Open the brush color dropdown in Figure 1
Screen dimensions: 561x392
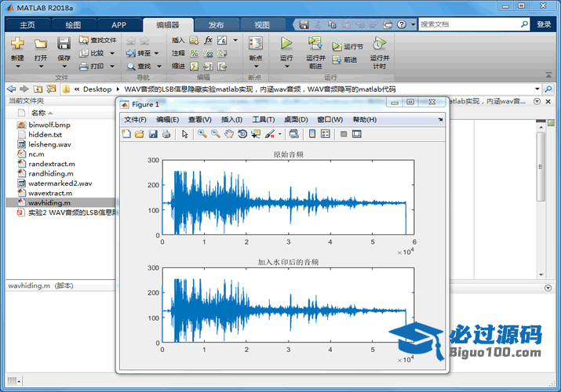280,134
